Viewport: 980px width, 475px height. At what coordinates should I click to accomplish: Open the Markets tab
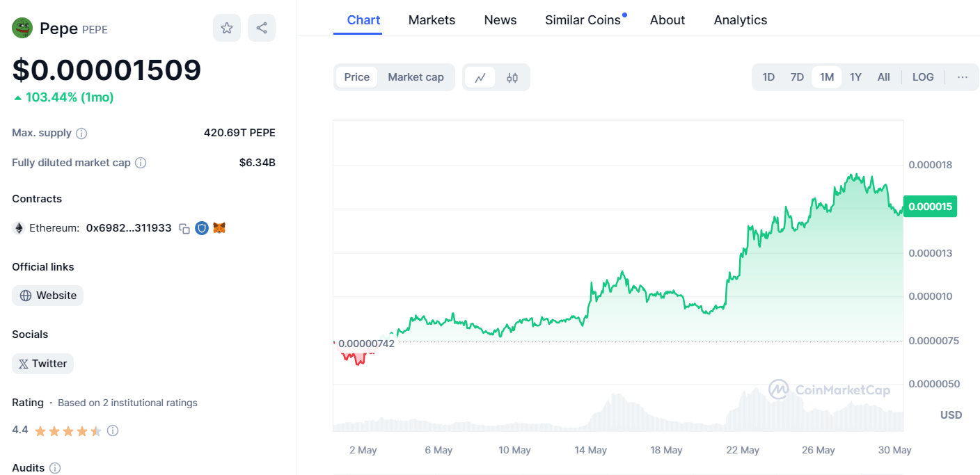tap(432, 20)
